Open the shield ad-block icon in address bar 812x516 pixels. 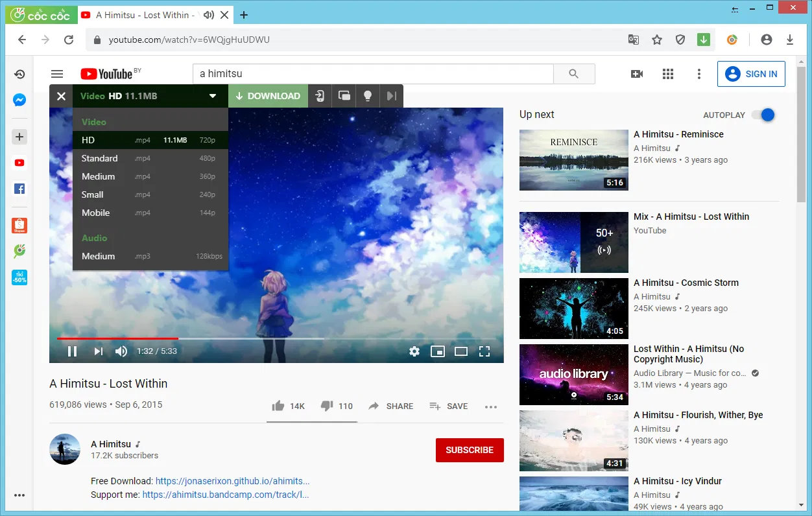pyautogui.click(x=680, y=40)
